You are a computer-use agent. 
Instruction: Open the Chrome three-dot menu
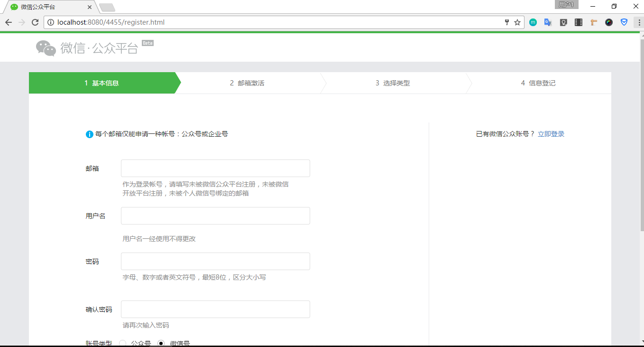tap(638, 22)
